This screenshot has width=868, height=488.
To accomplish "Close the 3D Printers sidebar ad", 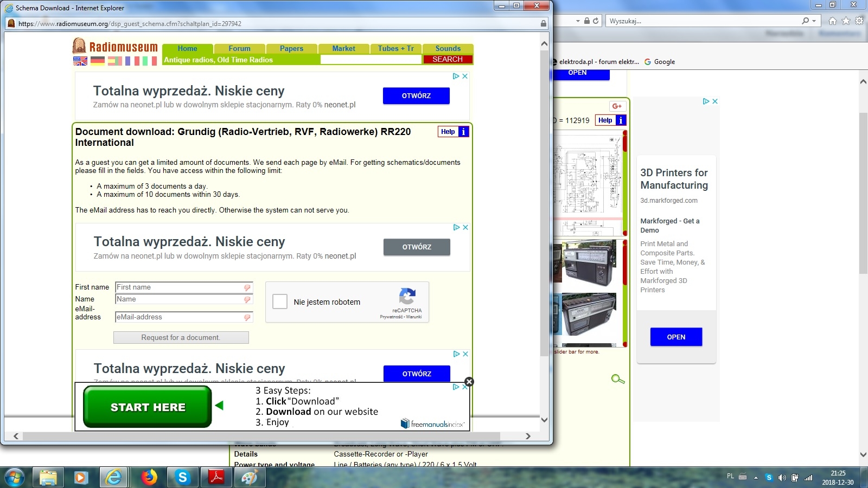I will [x=715, y=101].
